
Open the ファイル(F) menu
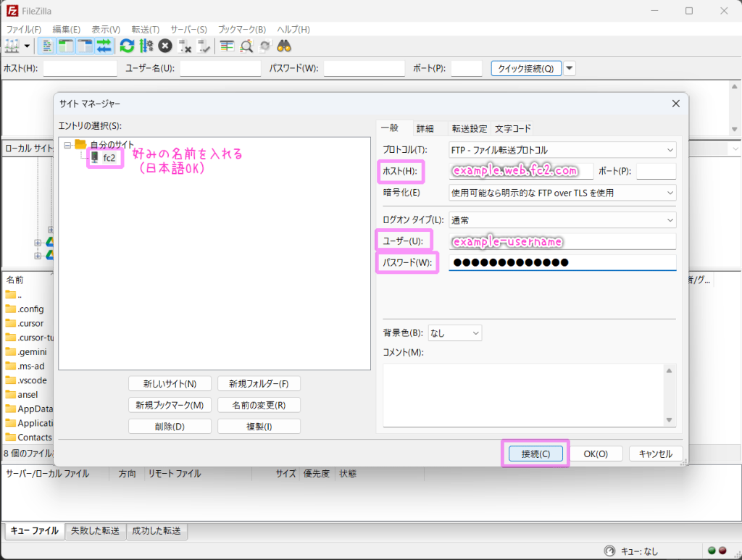coord(24,29)
